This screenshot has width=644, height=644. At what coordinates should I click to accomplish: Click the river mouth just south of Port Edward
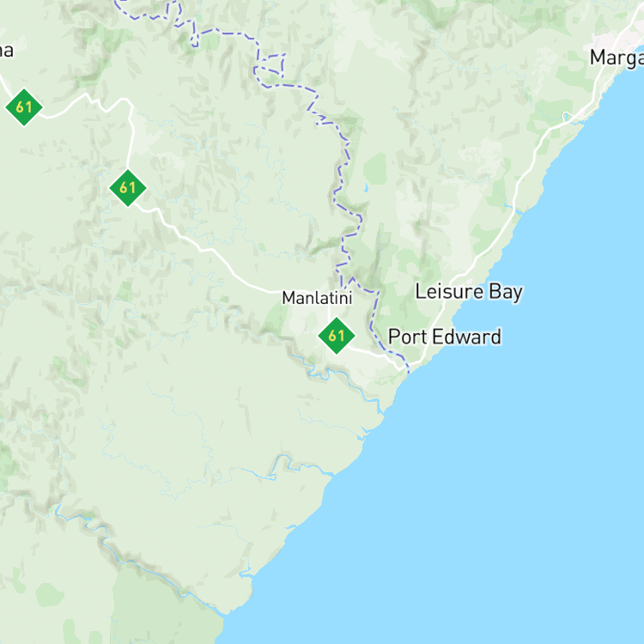(x=383, y=410)
